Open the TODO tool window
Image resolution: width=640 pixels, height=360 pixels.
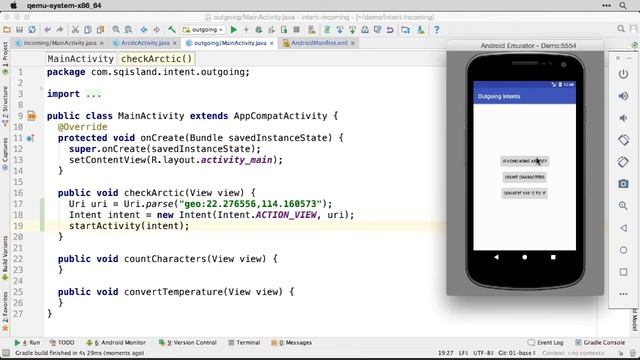click(x=62, y=342)
